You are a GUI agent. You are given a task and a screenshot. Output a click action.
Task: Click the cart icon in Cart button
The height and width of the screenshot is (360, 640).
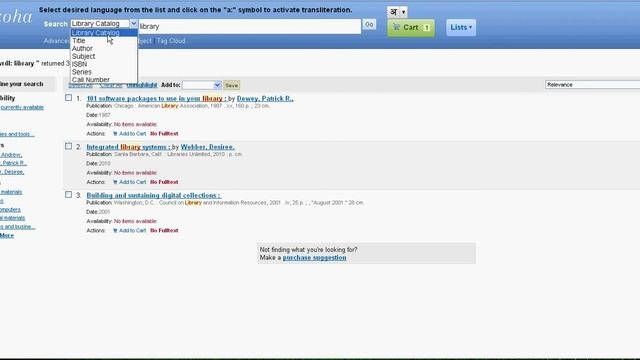(x=396, y=27)
